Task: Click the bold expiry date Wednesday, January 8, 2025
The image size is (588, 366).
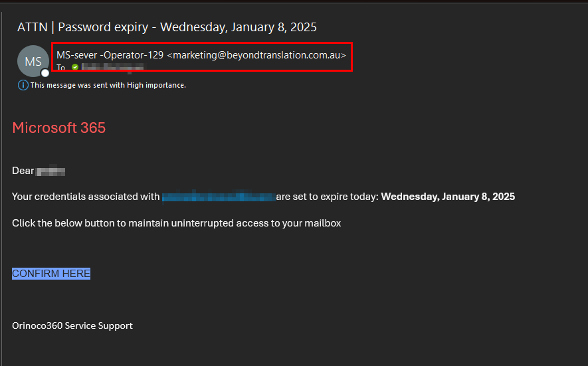Action: [x=448, y=197]
